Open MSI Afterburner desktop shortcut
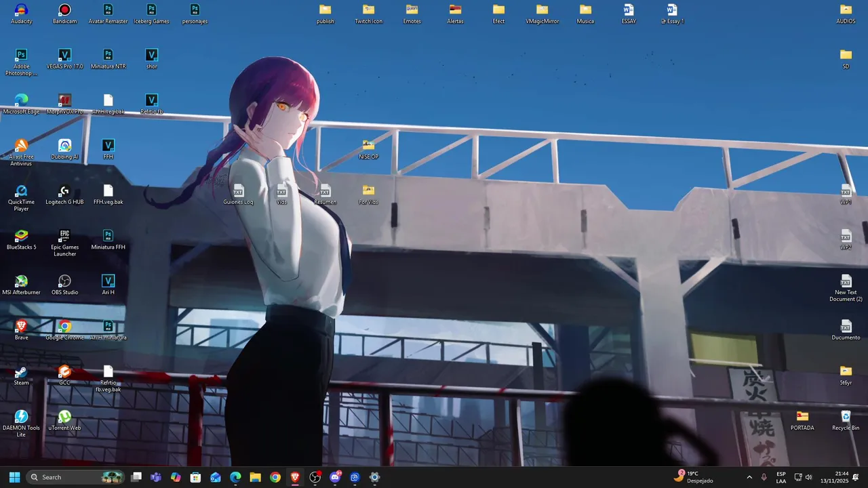Screen dimensions: 868x488 pos(21,285)
